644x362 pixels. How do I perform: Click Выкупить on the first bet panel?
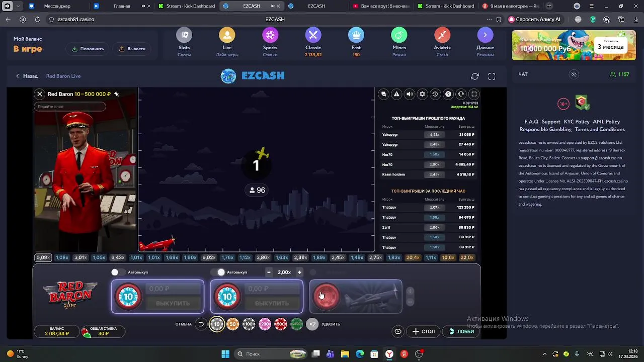tap(173, 303)
